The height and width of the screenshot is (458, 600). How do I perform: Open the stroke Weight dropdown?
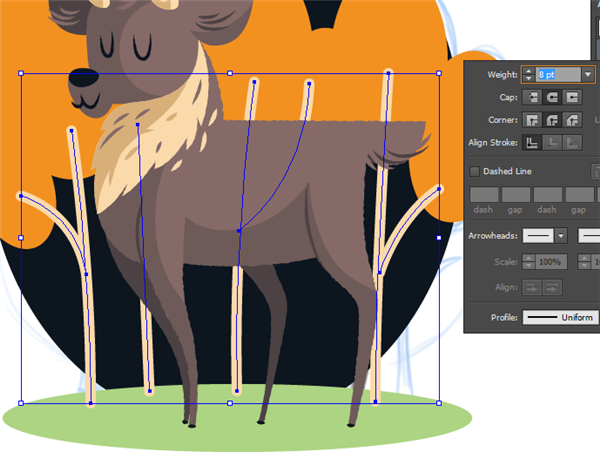click(588, 74)
